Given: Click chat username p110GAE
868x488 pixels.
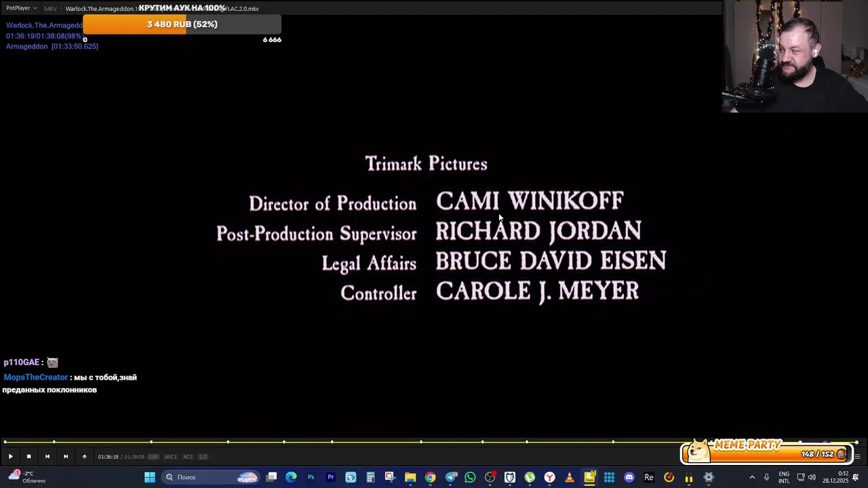Looking at the screenshot, I should coord(21,363).
